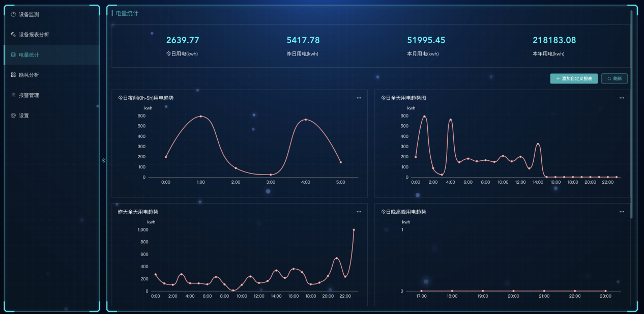Click the 今日晚高峰用电趋势 chart title
This screenshot has height=314, width=644.
pyautogui.click(x=403, y=212)
